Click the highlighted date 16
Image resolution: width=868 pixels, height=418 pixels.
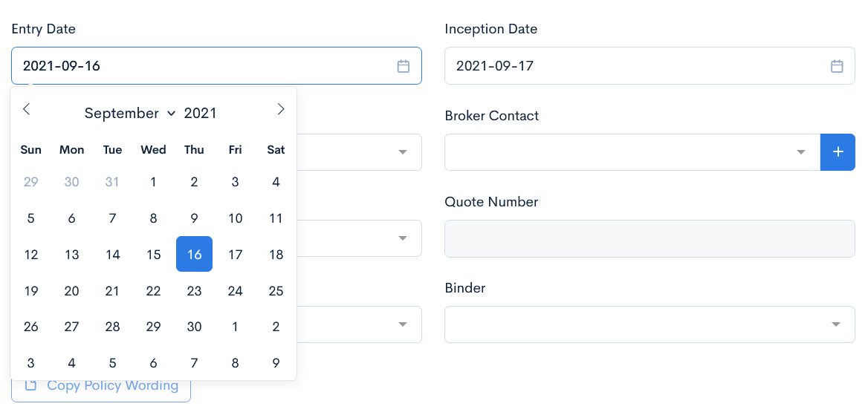pyautogui.click(x=194, y=255)
